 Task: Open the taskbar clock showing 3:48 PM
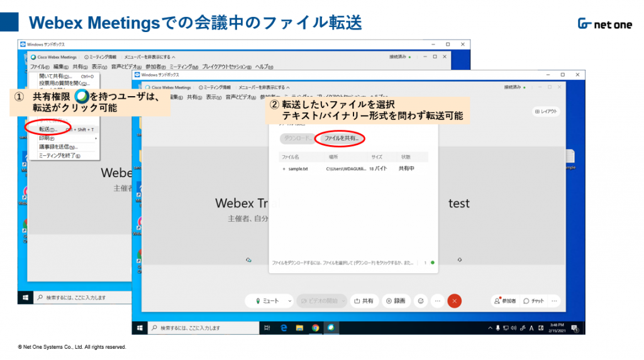[x=557, y=328]
